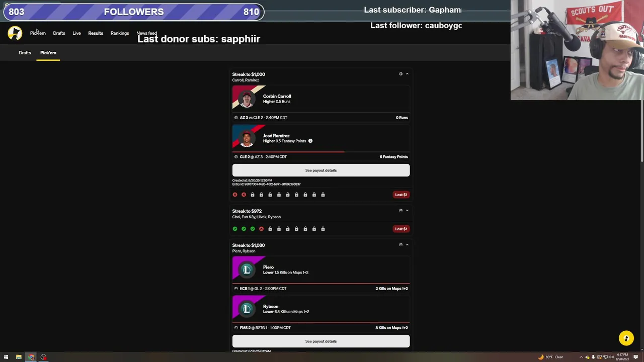Click the baseball sport icon on Streak to $1,000
The width and height of the screenshot is (644, 362).
(400, 74)
